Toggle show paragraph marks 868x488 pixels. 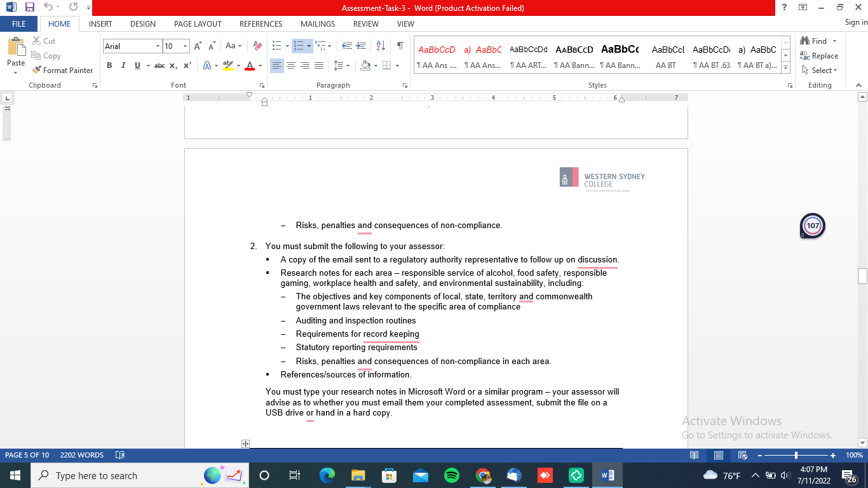[x=400, y=46]
